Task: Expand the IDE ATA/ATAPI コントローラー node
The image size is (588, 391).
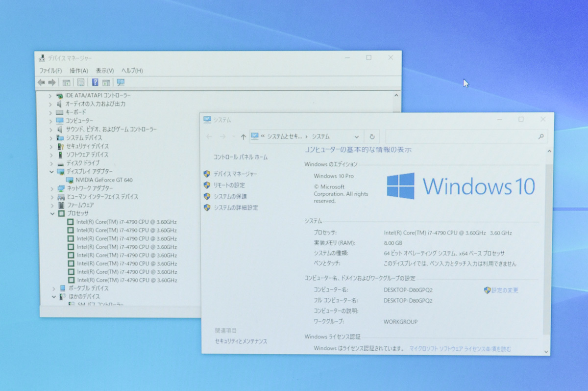Action: tap(50, 96)
